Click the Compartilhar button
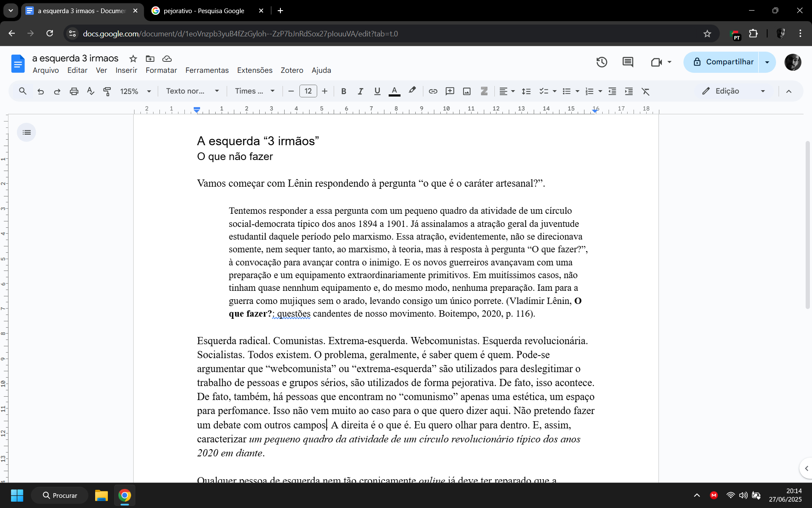 pyautogui.click(x=722, y=62)
